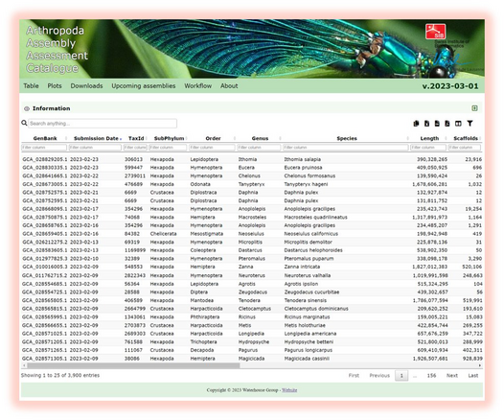Image resolution: width=504 pixels, height=420 pixels.
Task: Sort by Submission Date column header
Action: click(x=96, y=138)
